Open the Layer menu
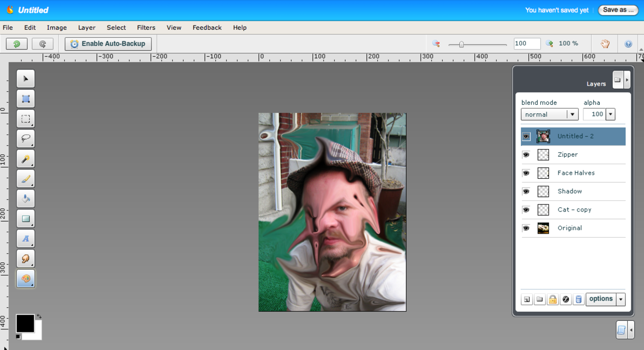 click(87, 28)
